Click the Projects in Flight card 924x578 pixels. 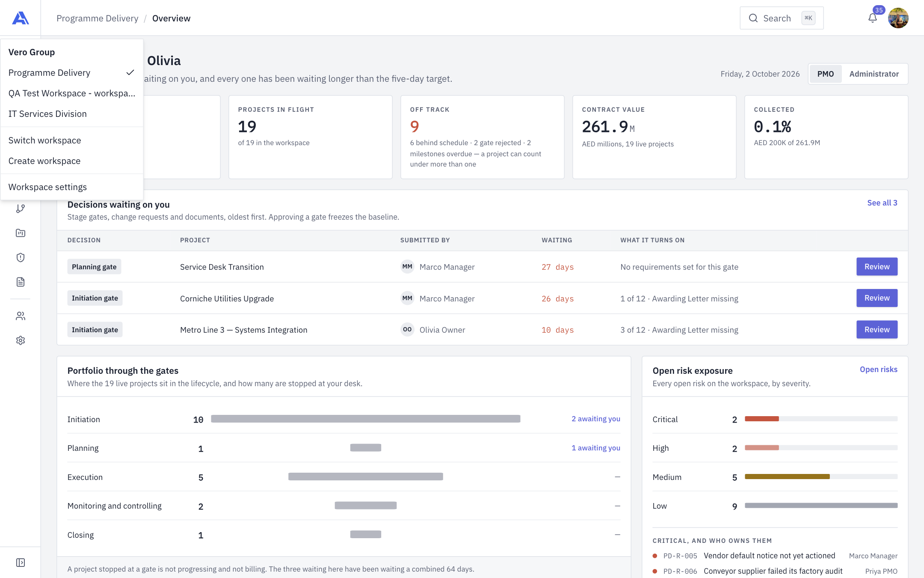pyautogui.click(x=310, y=137)
